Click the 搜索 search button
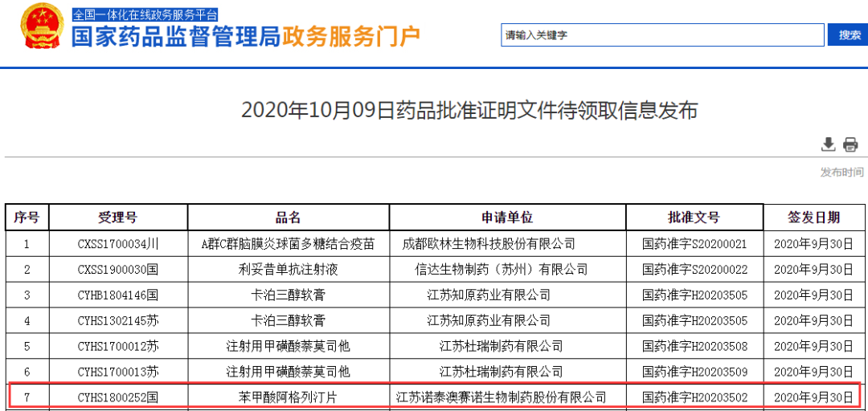Image resolution: width=868 pixels, height=411 pixels. pos(849,35)
